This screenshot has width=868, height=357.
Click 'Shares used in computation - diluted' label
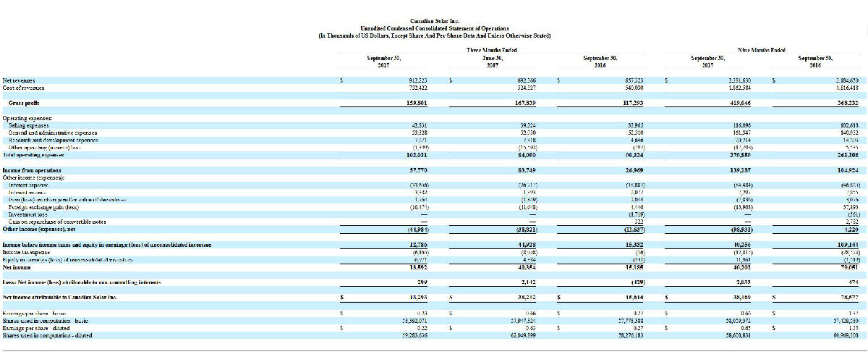click(x=48, y=335)
